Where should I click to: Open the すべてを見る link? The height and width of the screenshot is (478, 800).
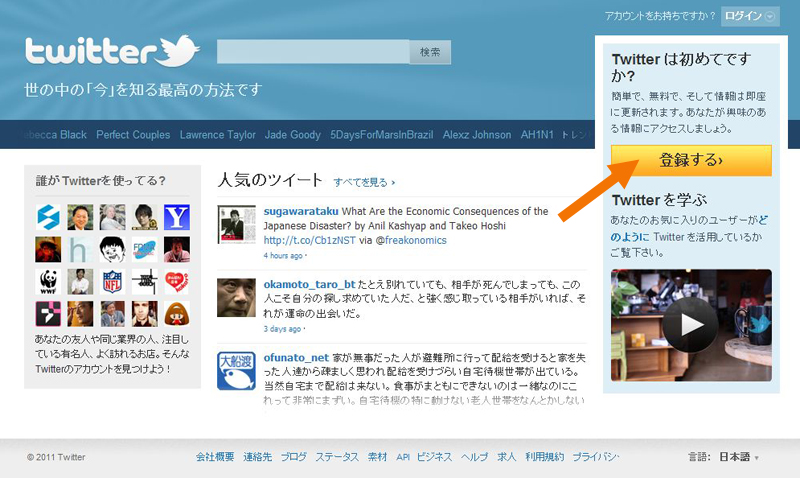coord(364,182)
